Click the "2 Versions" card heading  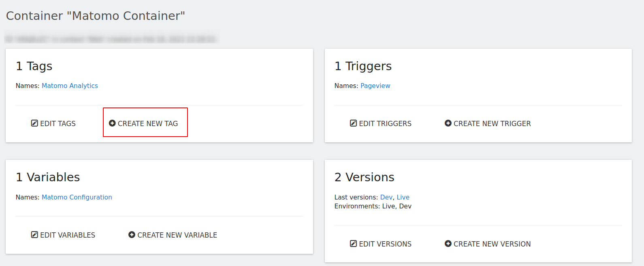(364, 177)
